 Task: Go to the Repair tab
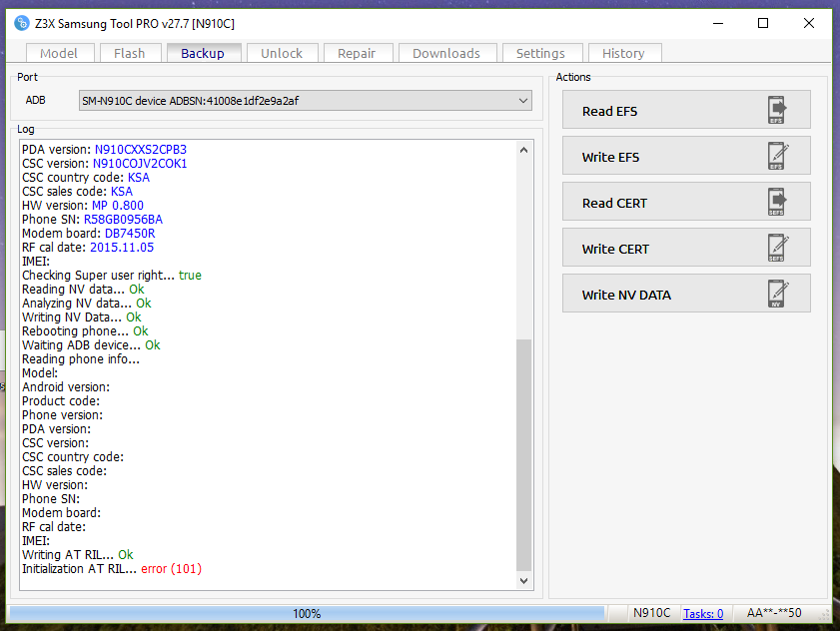(357, 53)
